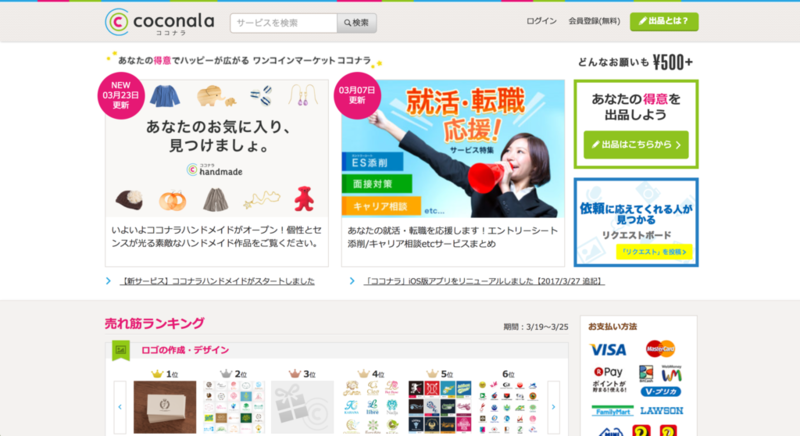800x436 pixels.
Task: Open the 就活・転職応援 banner image
Action: 453,148
